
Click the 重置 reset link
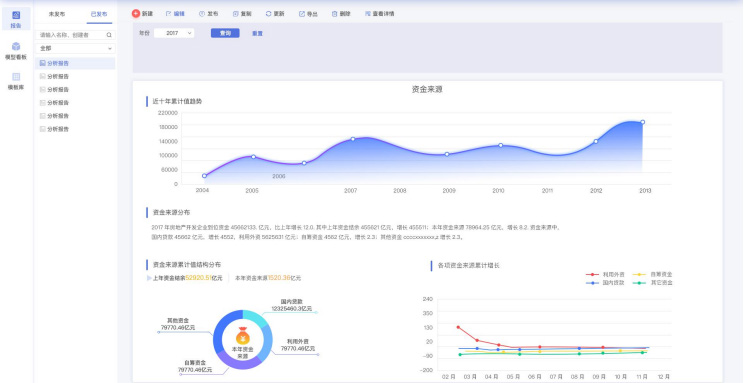tap(257, 34)
